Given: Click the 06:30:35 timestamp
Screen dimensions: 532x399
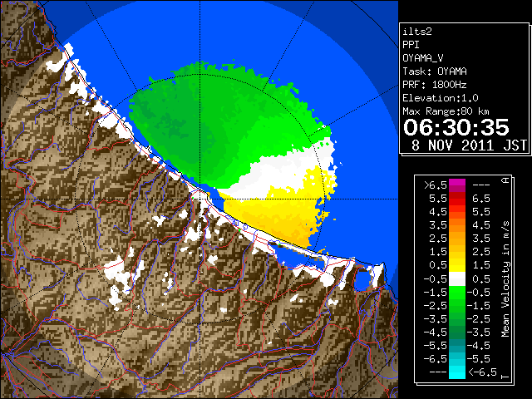Looking at the screenshot, I should pos(456,127).
